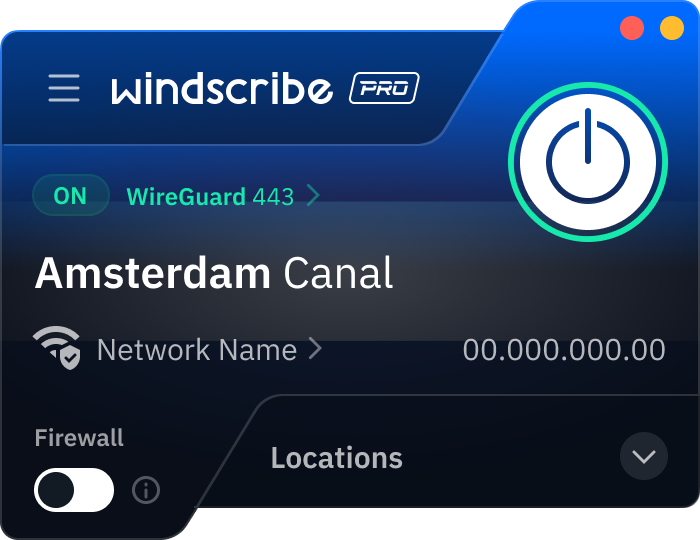Expand network options via Network Name chevron

tap(315, 349)
